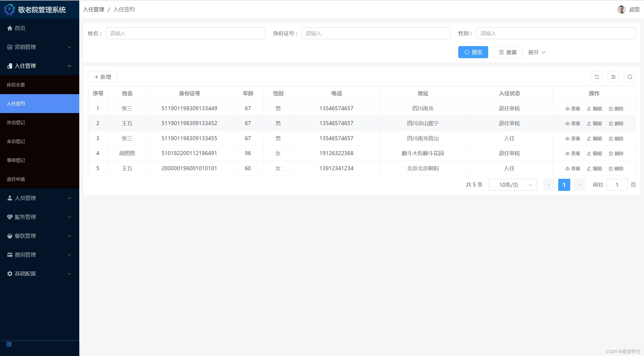This screenshot has width=644, height=356.
Task: Focus the 身份证号 search input
Action: tap(376, 33)
